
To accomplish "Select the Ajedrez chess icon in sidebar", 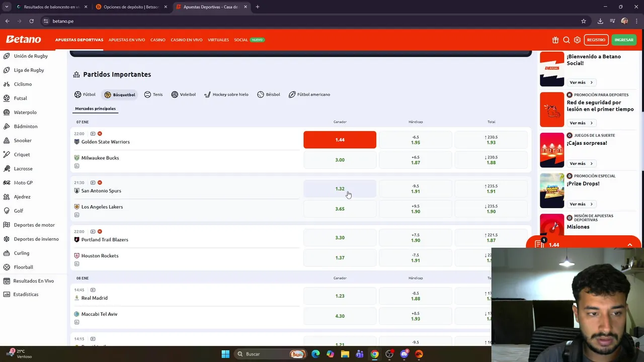I will (7, 197).
